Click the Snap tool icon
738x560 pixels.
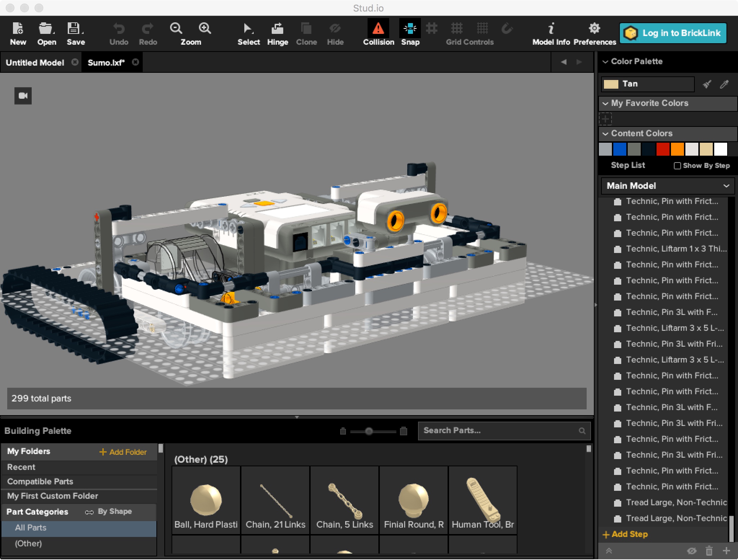coord(410,29)
